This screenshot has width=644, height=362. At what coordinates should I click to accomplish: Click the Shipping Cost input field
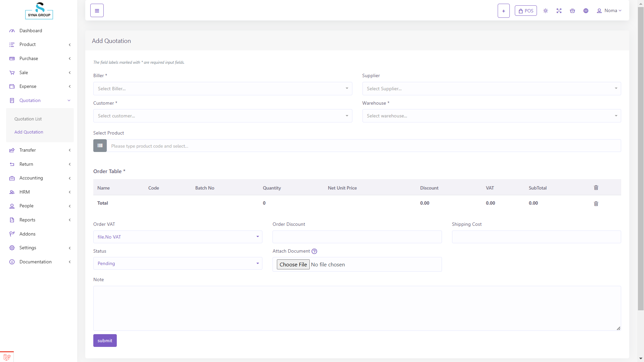[x=536, y=237]
